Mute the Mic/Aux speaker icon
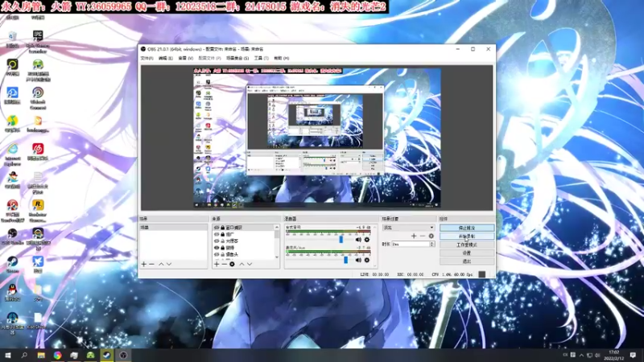 click(358, 260)
